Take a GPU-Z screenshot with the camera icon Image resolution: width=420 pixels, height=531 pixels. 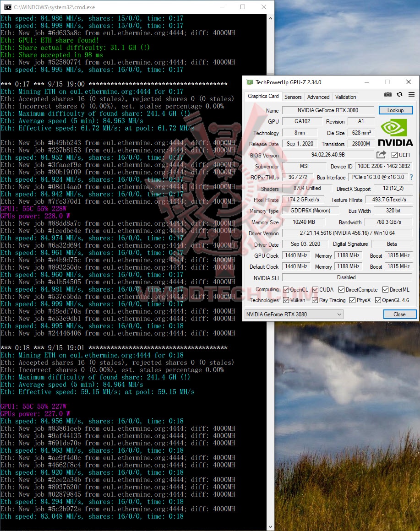[x=387, y=94]
